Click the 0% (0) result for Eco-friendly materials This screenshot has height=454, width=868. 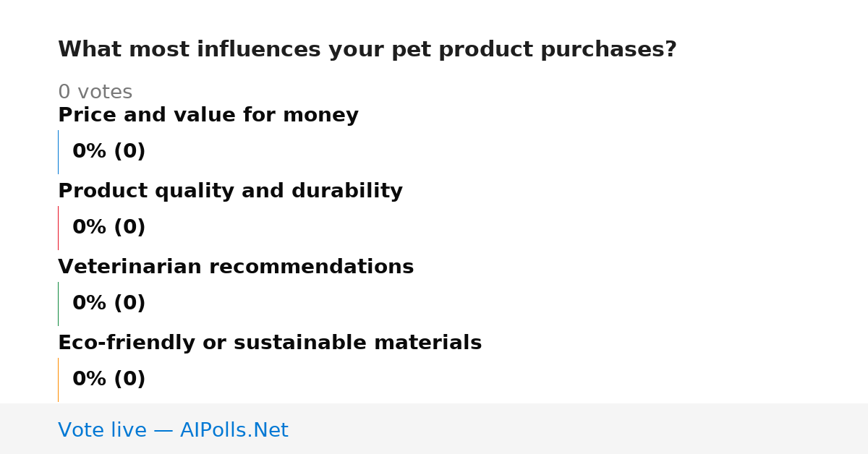coord(109,380)
